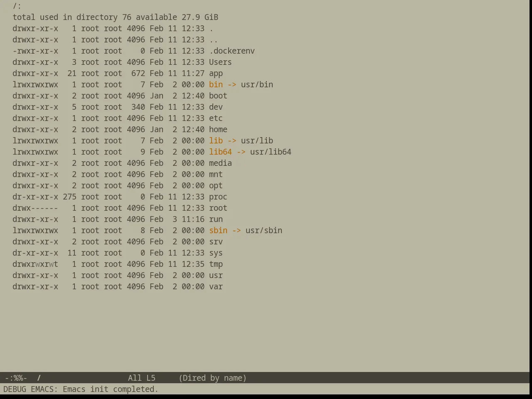Image resolution: width=532 pixels, height=399 pixels.
Task: Click the 'usr/lib64' symlink target text
Action: point(271,152)
